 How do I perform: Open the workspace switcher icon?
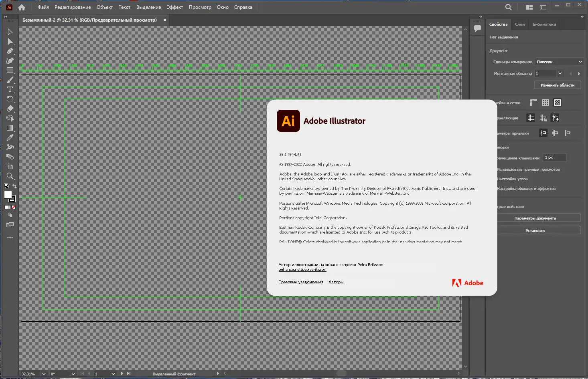point(543,7)
